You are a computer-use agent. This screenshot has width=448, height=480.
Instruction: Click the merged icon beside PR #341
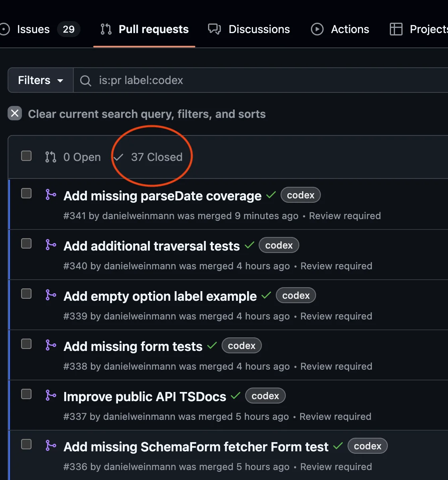51,194
